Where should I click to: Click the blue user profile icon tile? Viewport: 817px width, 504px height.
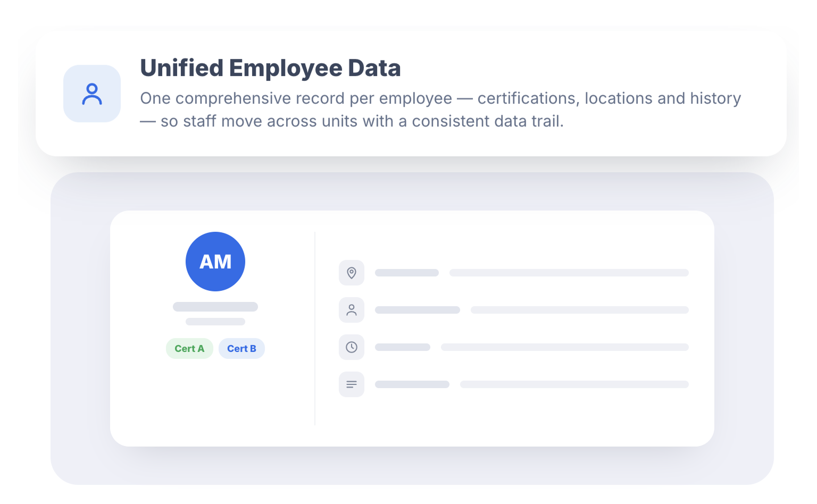click(92, 94)
